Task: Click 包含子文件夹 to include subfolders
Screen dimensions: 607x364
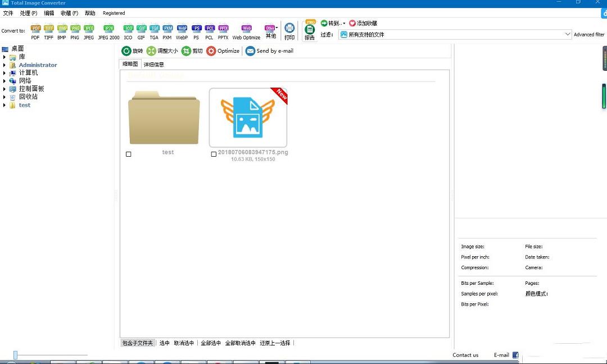Action: tap(138, 343)
